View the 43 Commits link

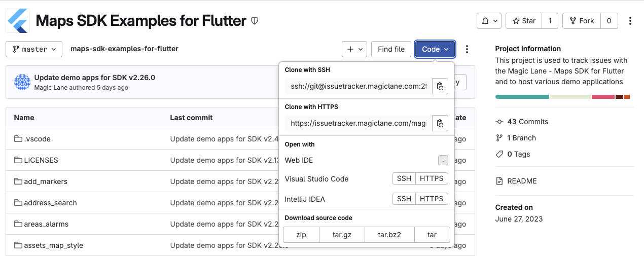527,122
